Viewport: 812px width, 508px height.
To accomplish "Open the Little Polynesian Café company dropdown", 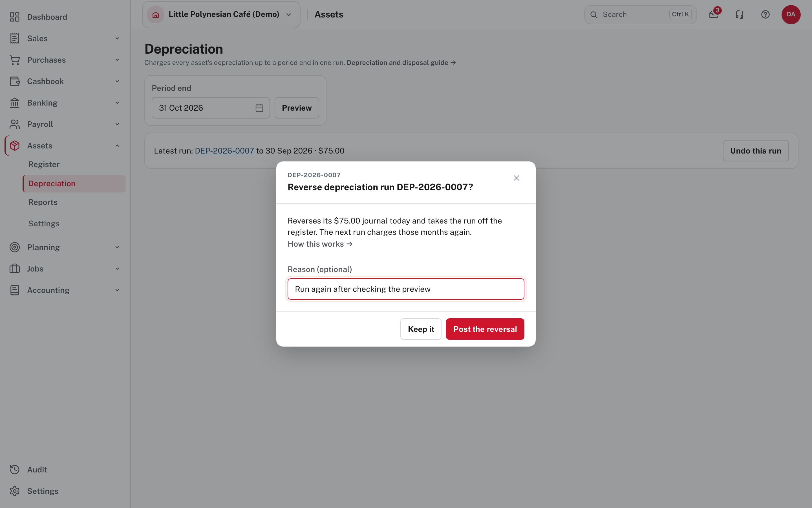I will pyautogui.click(x=221, y=14).
